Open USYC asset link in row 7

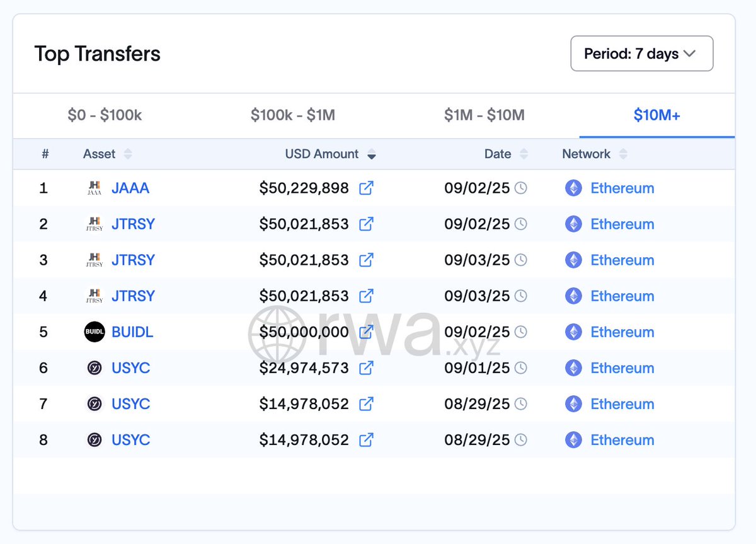click(x=131, y=403)
